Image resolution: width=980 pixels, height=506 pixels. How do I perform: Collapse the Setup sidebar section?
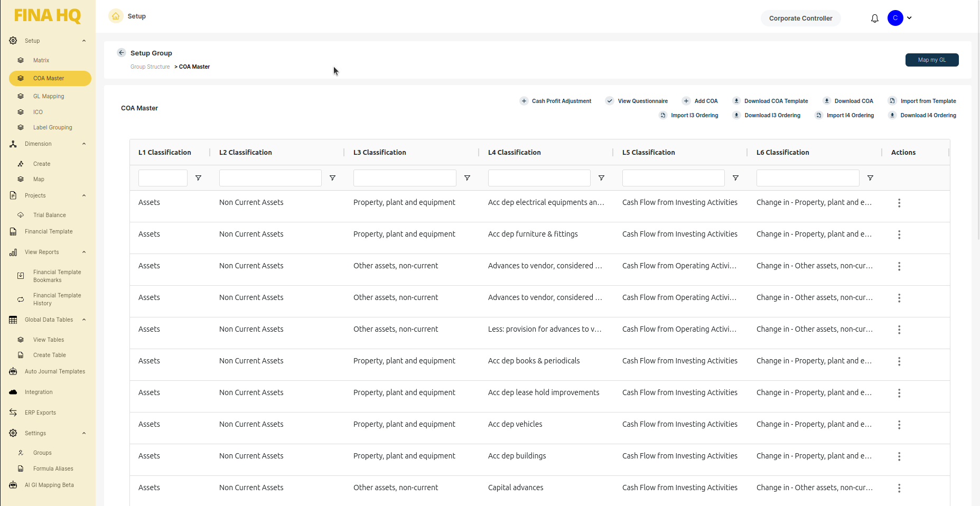point(84,41)
